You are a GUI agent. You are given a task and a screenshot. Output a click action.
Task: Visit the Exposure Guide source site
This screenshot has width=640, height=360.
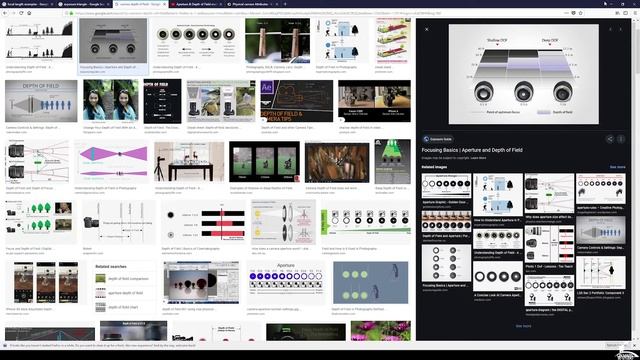point(438,139)
